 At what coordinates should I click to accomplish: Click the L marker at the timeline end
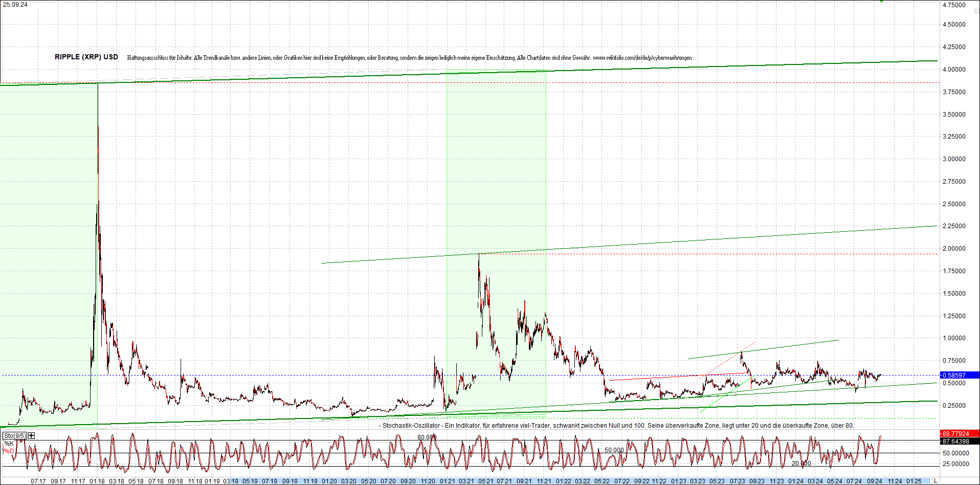pos(936,481)
